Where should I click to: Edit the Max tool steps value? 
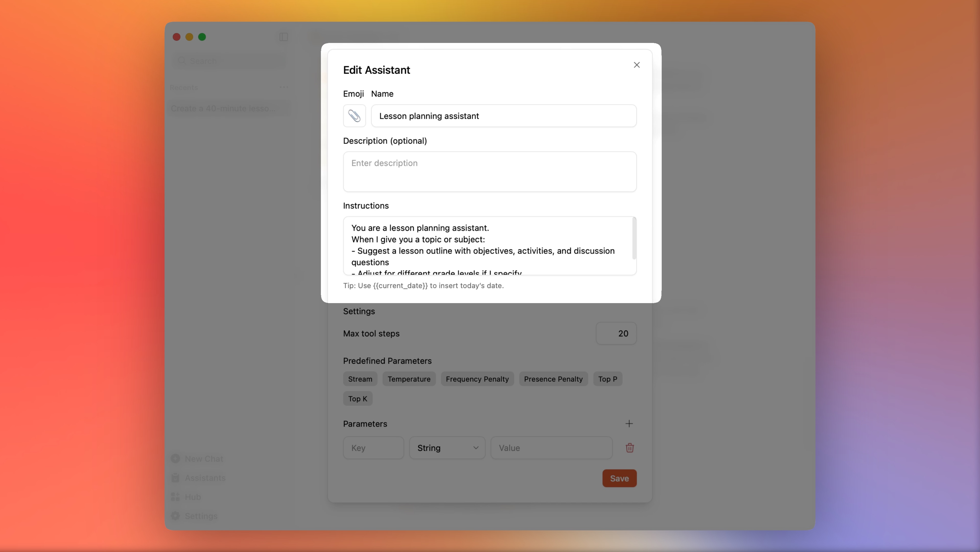click(616, 333)
